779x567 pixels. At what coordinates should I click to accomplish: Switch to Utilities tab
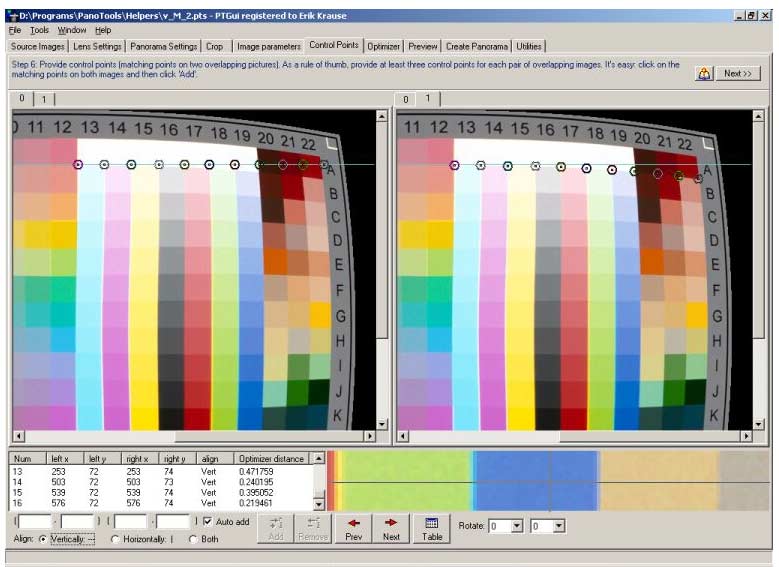point(529,46)
